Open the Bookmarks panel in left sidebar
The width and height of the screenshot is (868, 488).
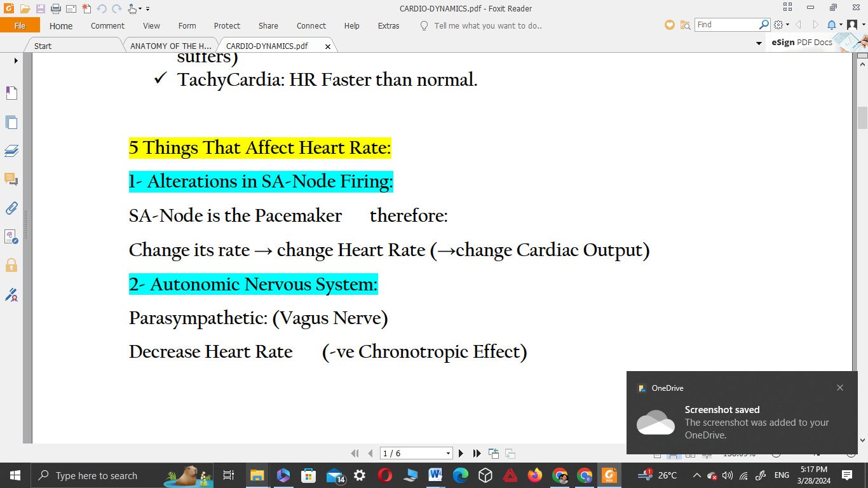(11, 93)
